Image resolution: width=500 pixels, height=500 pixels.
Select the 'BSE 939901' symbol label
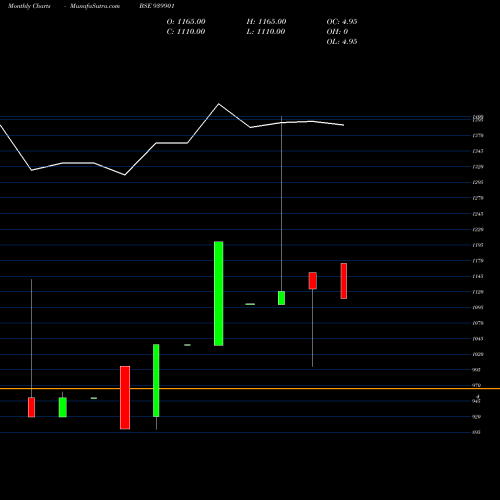157,6
